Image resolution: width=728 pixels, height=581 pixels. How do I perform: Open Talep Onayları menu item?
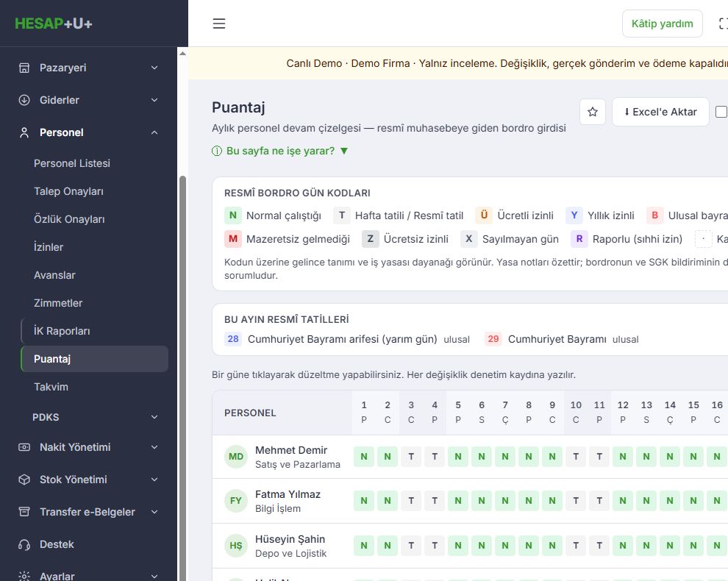coord(68,191)
